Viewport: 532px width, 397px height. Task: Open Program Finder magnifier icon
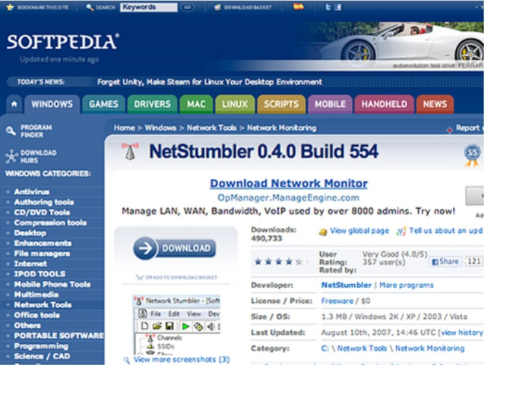pos(11,131)
